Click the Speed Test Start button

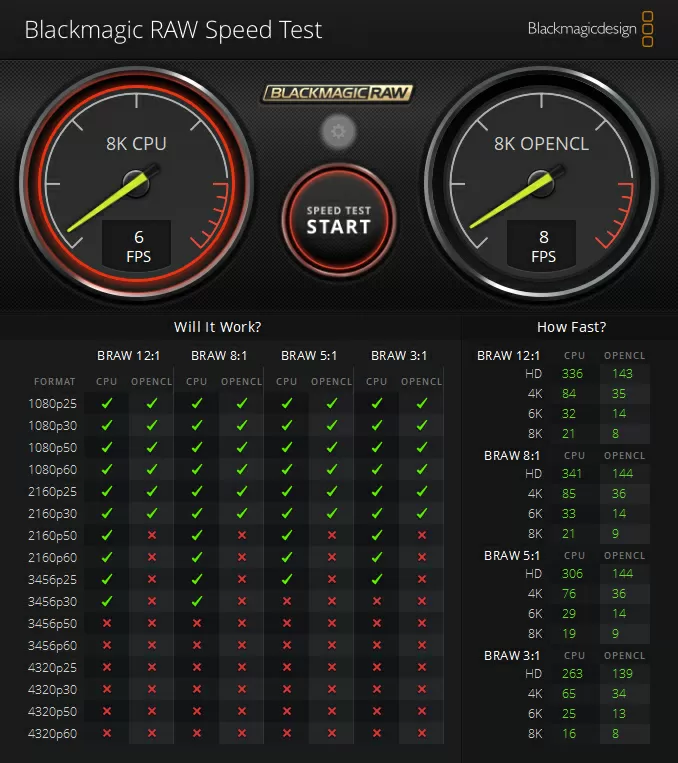point(338,219)
